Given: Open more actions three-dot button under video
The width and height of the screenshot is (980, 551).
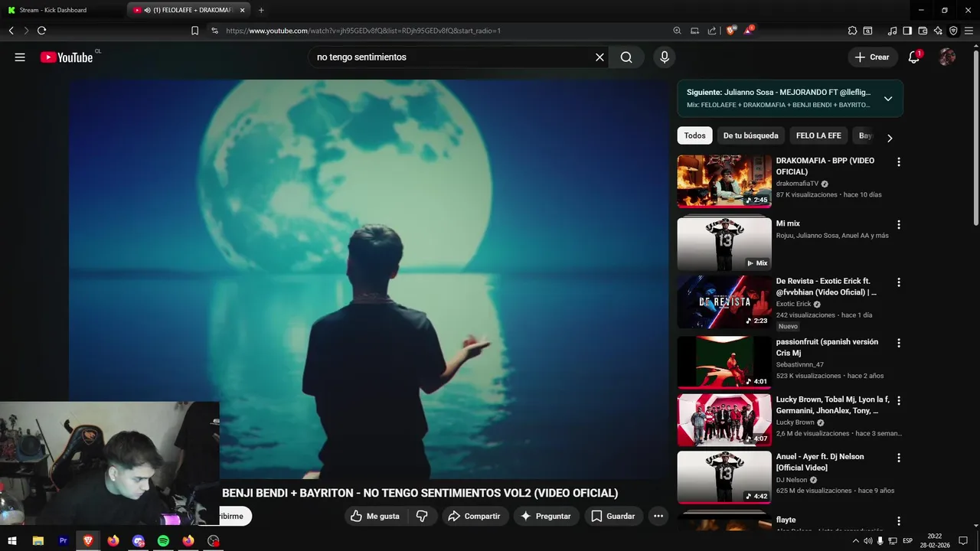Looking at the screenshot, I should 658,517.
